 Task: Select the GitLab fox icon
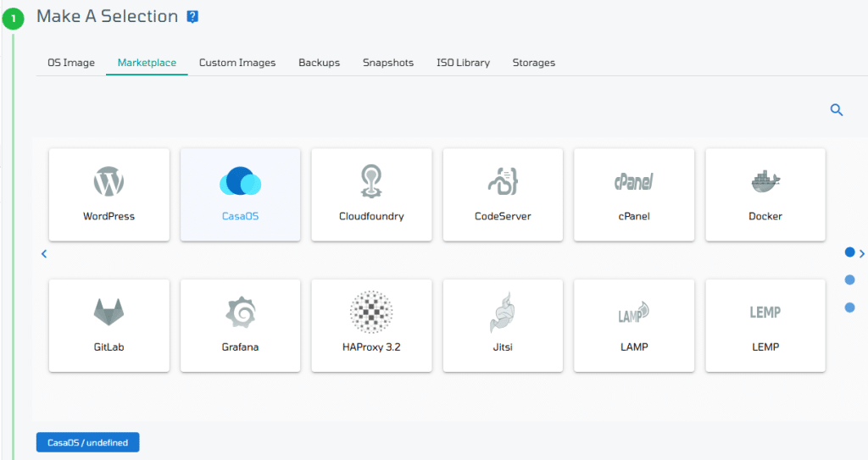[109, 312]
